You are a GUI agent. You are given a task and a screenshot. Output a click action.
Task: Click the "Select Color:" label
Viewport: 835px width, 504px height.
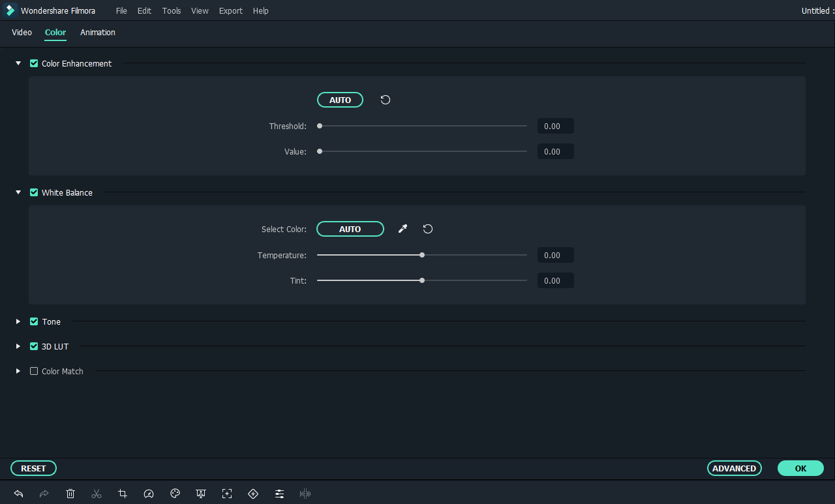coord(284,229)
